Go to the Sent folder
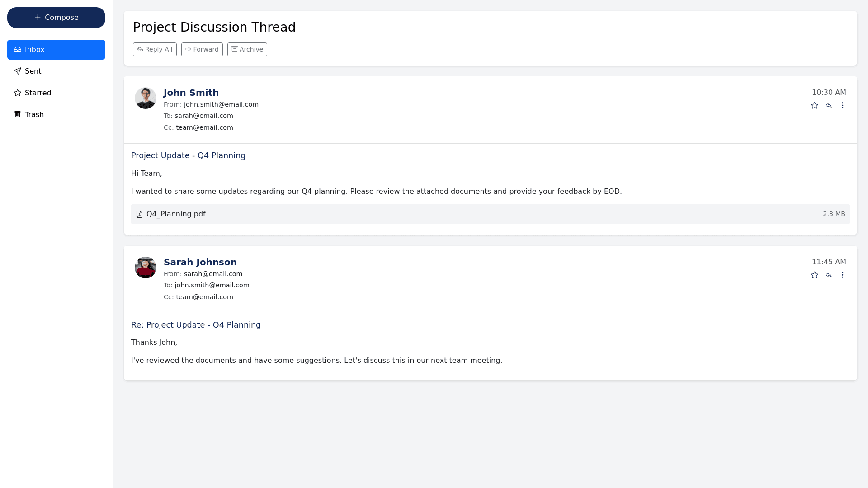 pos(56,71)
